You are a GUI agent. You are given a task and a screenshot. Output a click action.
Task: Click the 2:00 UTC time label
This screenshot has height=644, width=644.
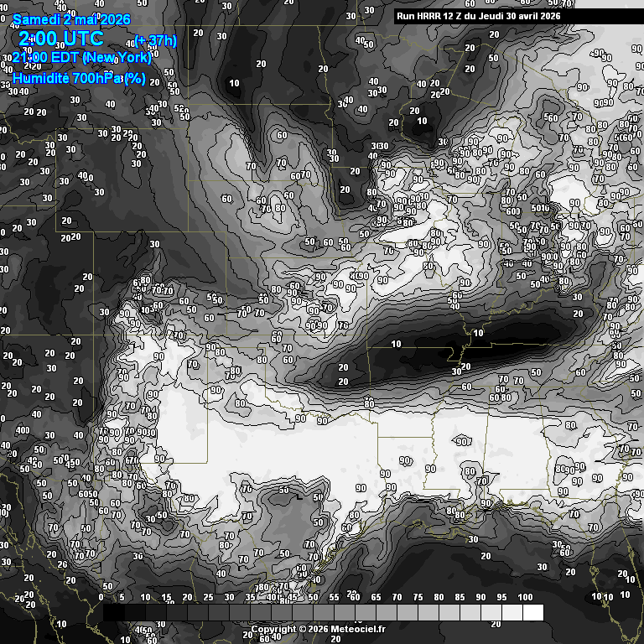(61, 39)
